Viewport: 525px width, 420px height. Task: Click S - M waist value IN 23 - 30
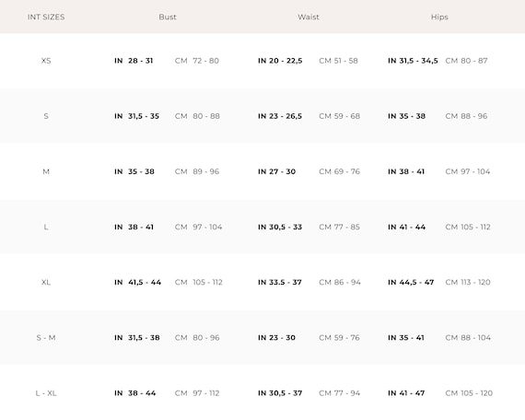coord(276,338)
